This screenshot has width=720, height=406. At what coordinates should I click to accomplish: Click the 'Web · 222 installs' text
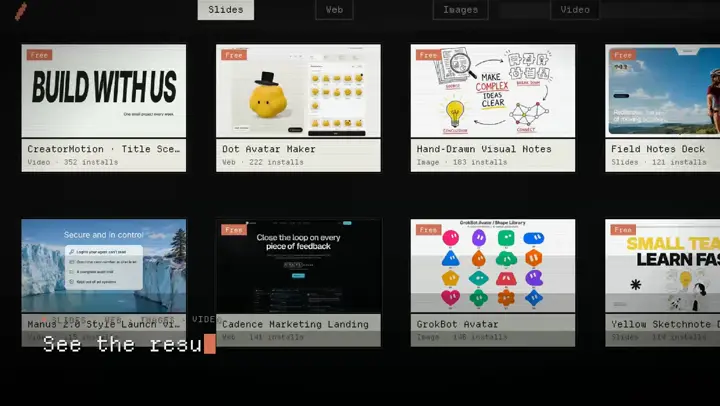(263, 162)
